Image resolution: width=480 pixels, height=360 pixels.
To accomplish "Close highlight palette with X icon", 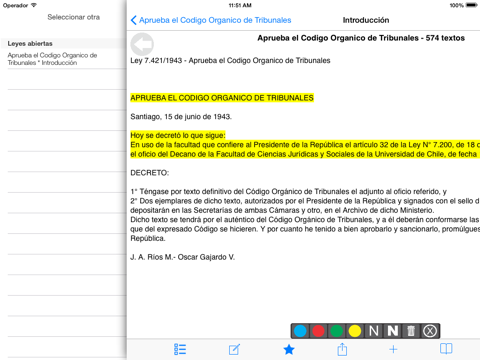I will tap(430, 331).
